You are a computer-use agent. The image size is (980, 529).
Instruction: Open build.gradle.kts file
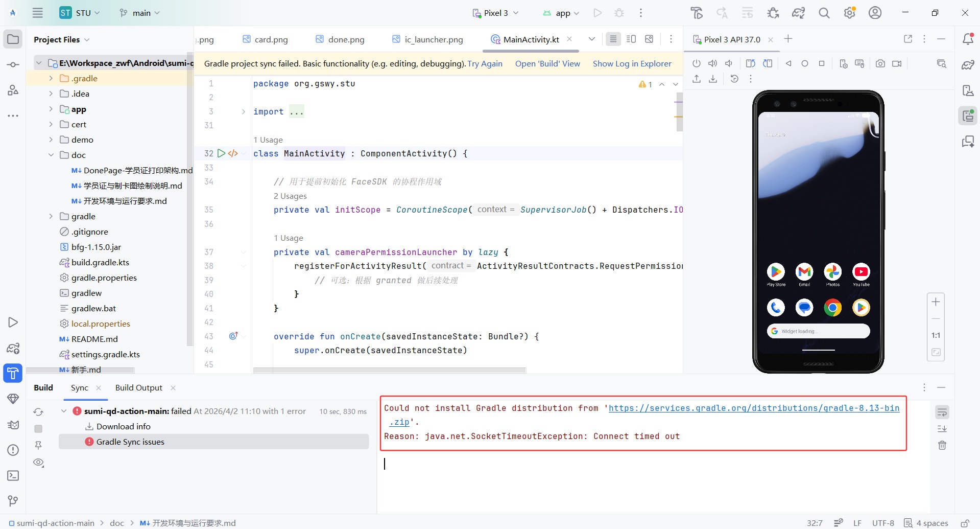coord(100,262)
